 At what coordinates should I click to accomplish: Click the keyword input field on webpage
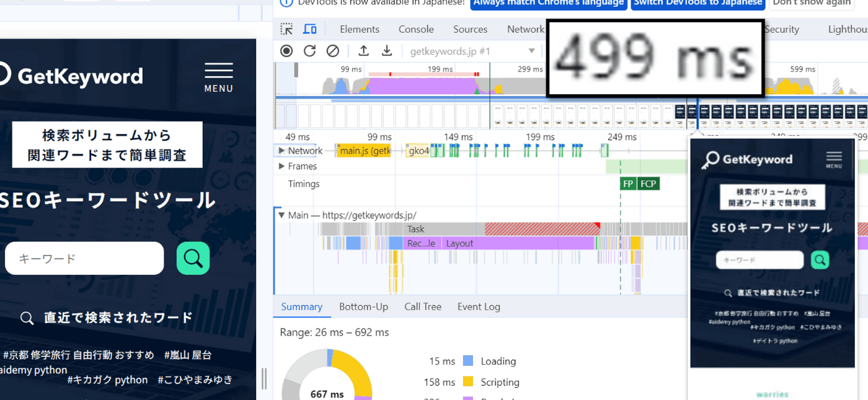(84, 258)
